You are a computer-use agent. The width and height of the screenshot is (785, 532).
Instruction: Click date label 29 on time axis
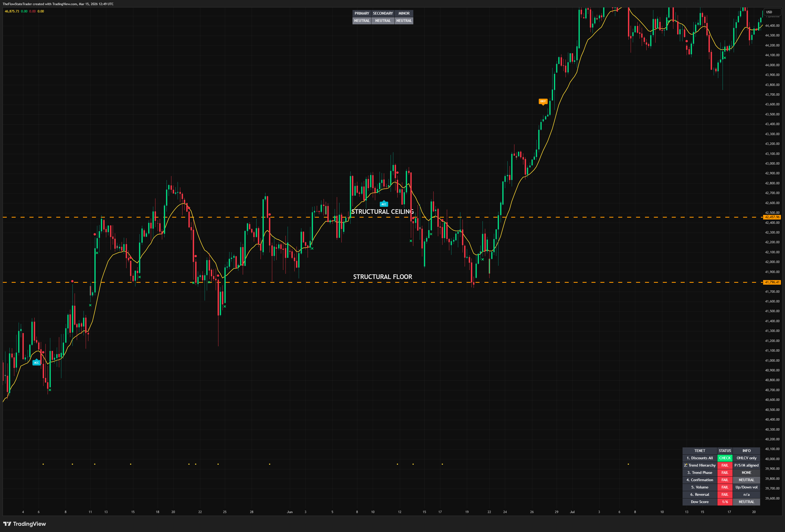click(557, 512)
